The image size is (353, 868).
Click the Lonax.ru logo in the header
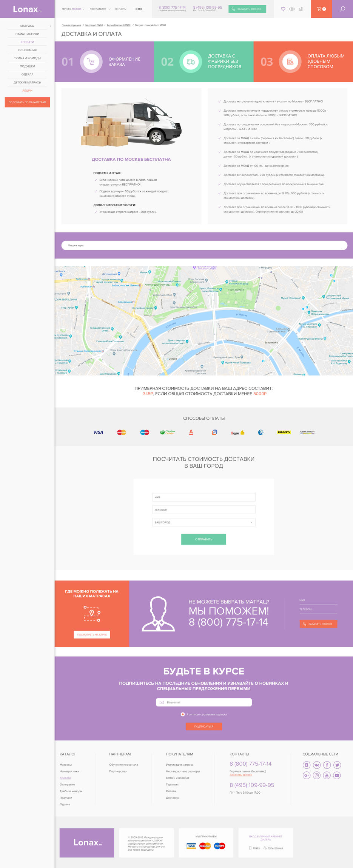click(x=27, y=9)
